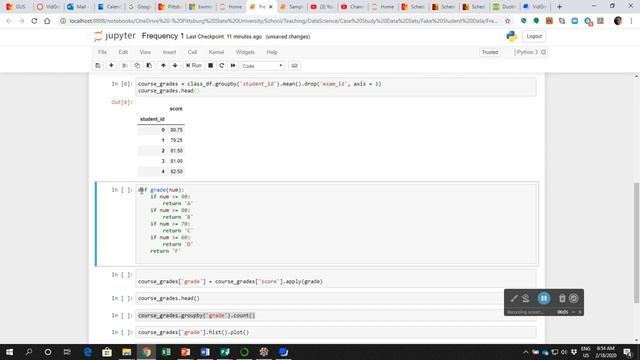This screenshot has width=640, height=360.
Task: Open the File menu
Action: click(x=102, y=52)
